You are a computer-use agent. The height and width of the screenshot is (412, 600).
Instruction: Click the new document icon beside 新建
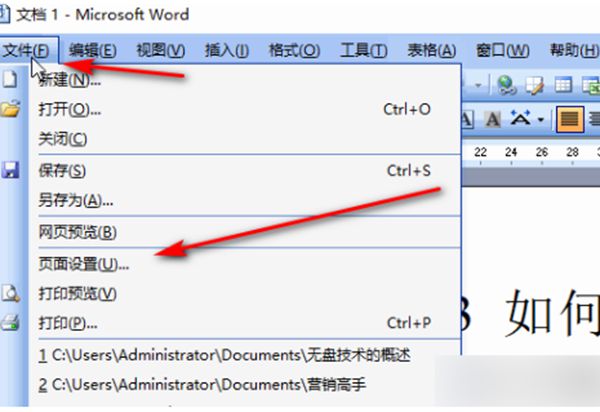10,79
